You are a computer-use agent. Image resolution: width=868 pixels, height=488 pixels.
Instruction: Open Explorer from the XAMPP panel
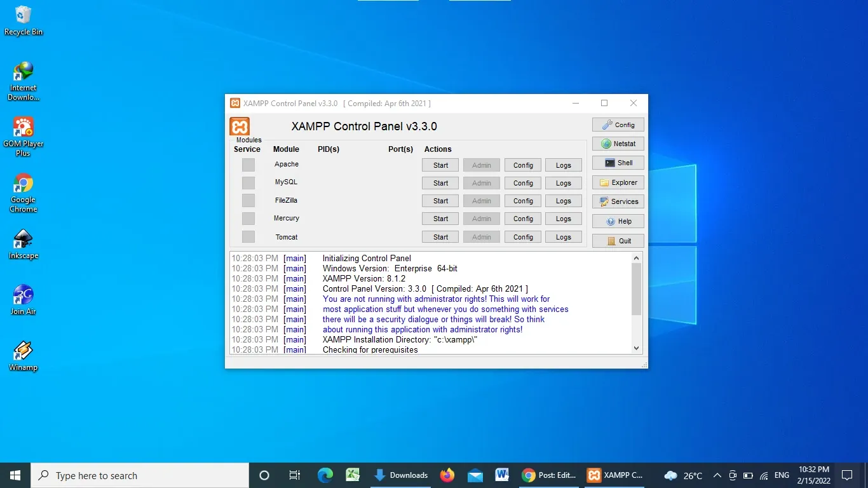(x=618, y=182)
